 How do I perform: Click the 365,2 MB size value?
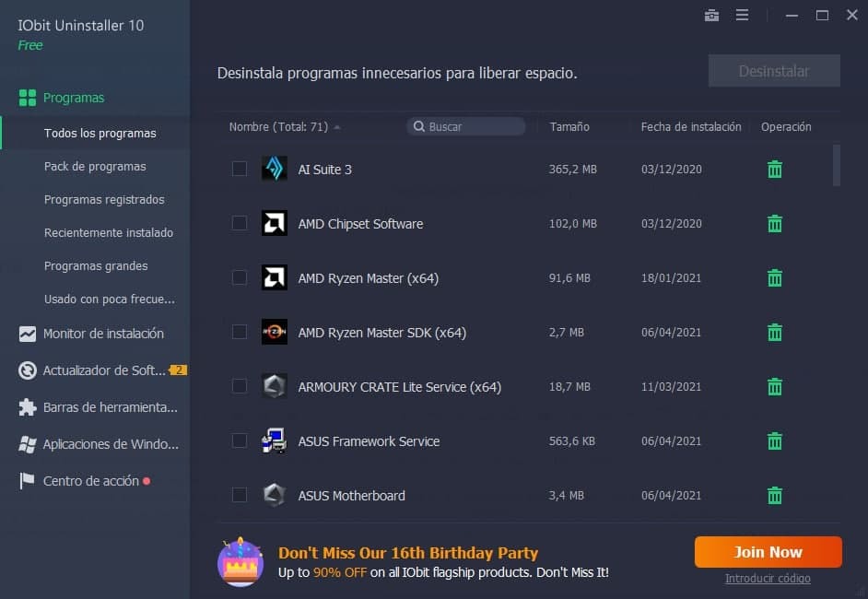pos(572,169)
